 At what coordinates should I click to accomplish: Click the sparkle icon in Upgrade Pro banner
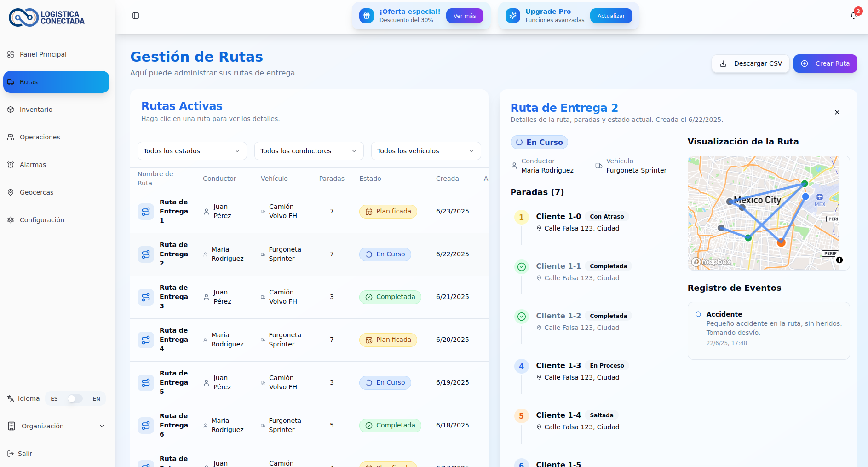[x=512, y=16]
